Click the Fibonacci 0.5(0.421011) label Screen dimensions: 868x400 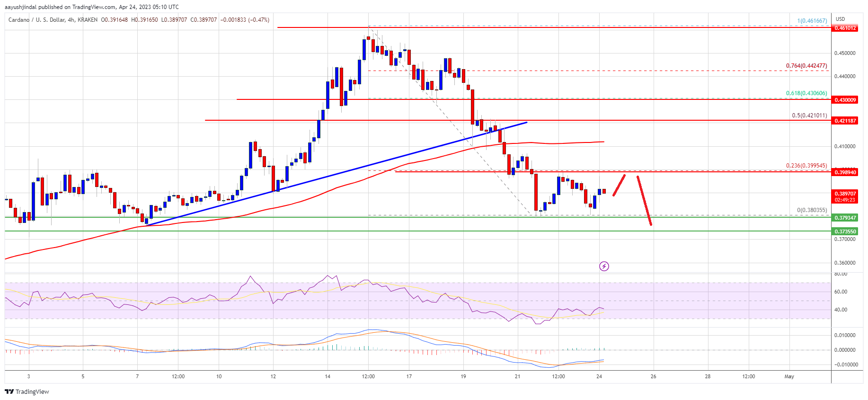(809, 116)
